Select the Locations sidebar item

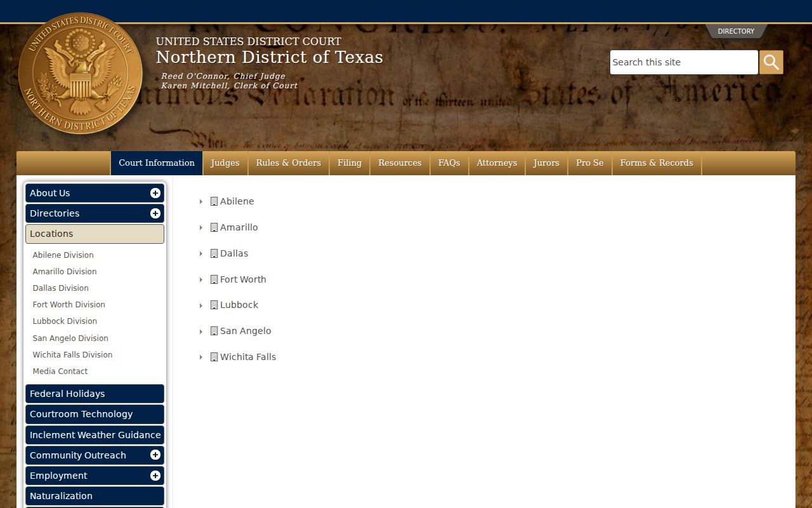95,234
